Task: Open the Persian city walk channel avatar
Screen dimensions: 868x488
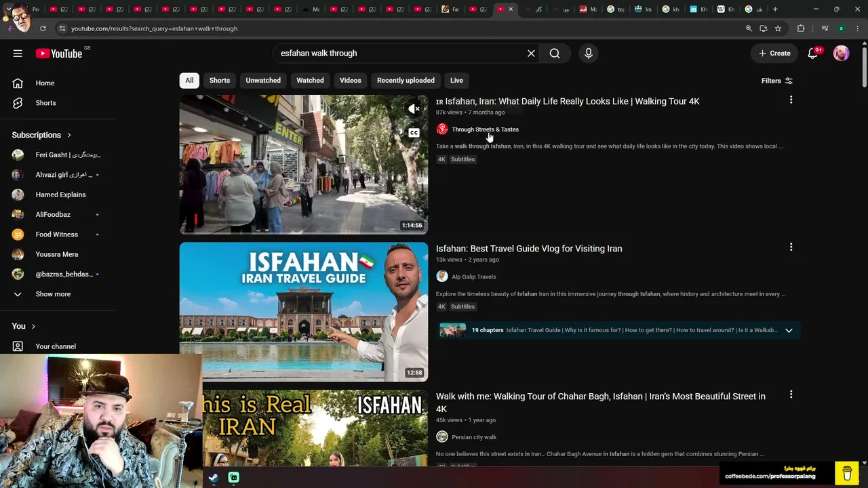Action: pyautogui.click(x=442, y=437)
